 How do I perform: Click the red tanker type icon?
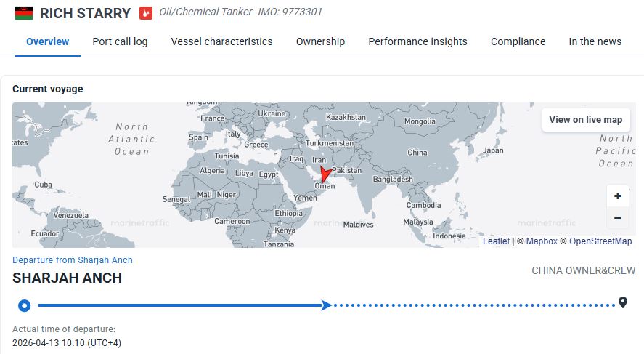tap(146, 13)
